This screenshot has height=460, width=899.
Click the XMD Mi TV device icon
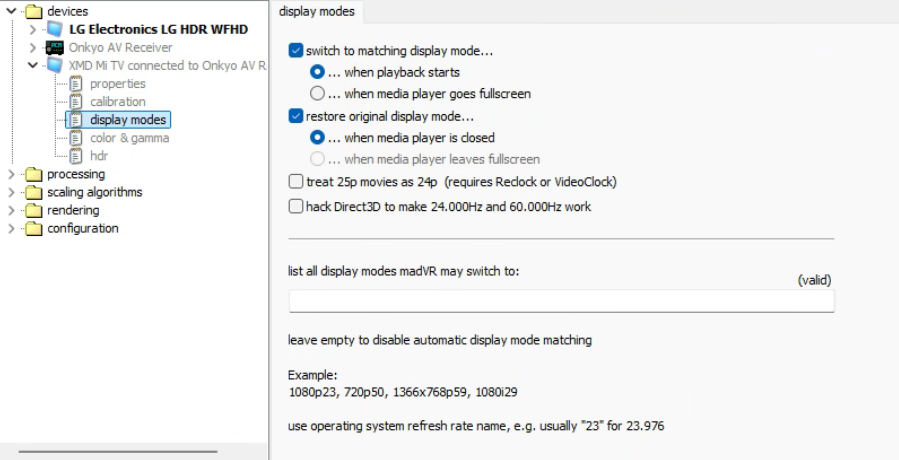point(54,66)
